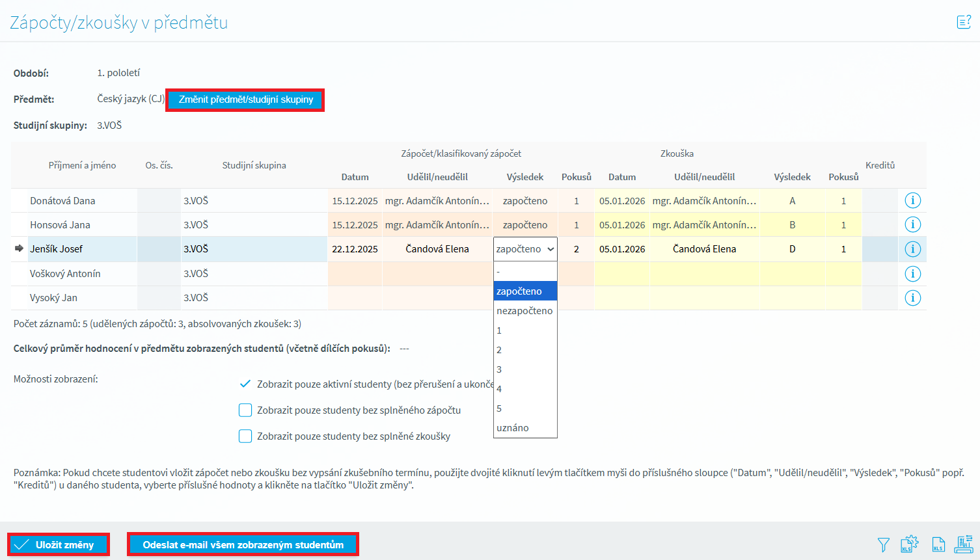Export table with the plain XLS icon

(938, 545)
